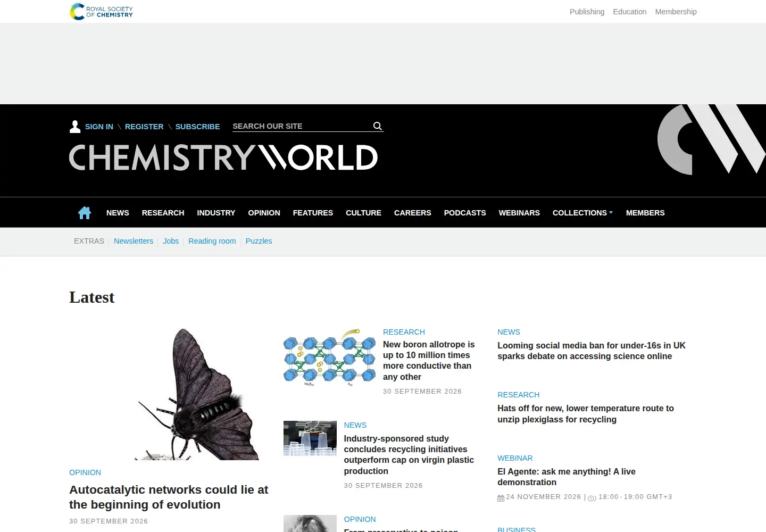The image size is (766, 532).
Task: Click the search magnifier icon
Action: (378, 126)
